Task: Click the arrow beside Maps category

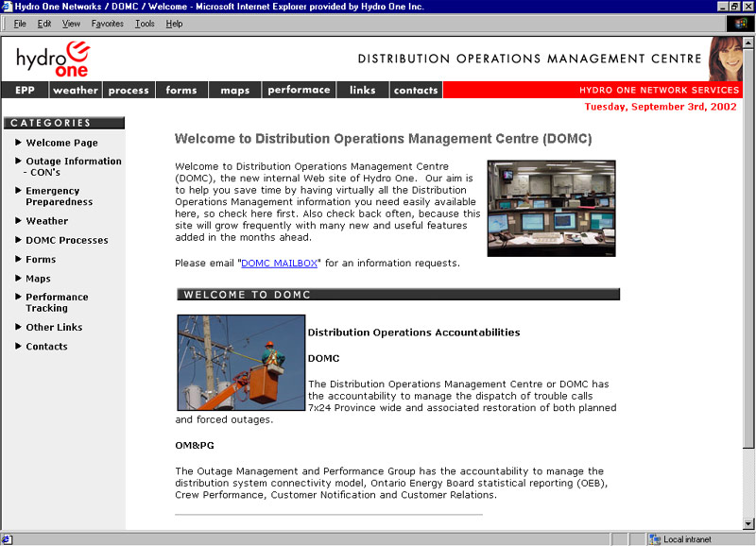Action: point(18,278)
